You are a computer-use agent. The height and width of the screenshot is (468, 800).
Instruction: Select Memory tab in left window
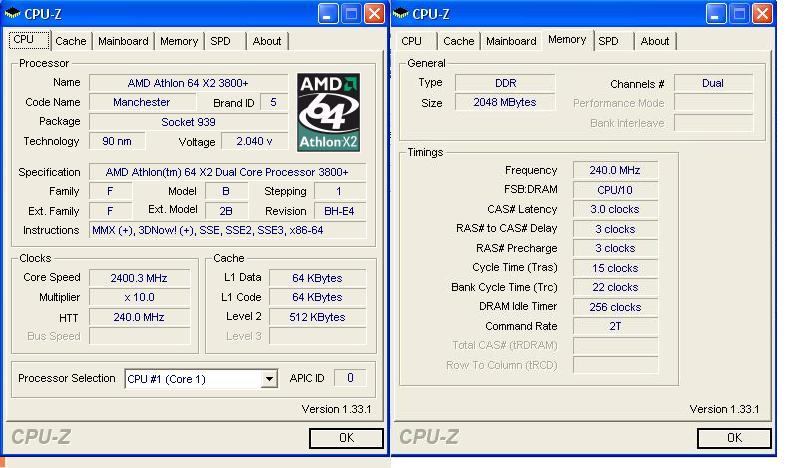click(179, 41)
